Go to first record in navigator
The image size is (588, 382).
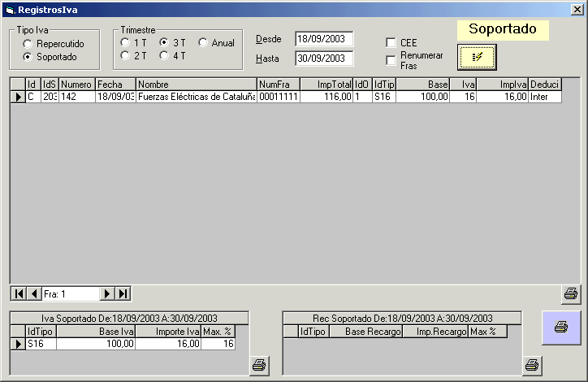click(x=19, y=293)
